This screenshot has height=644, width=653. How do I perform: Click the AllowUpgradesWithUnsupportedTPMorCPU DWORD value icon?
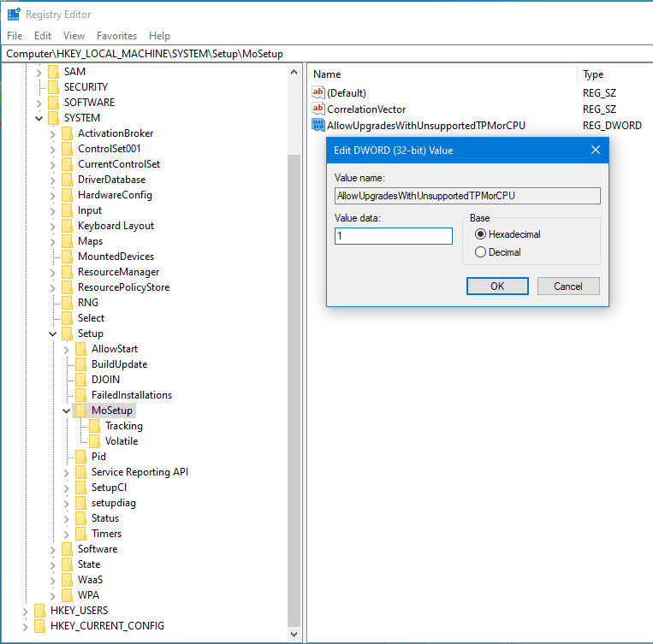pyautogui.click(x=318, y=125)
